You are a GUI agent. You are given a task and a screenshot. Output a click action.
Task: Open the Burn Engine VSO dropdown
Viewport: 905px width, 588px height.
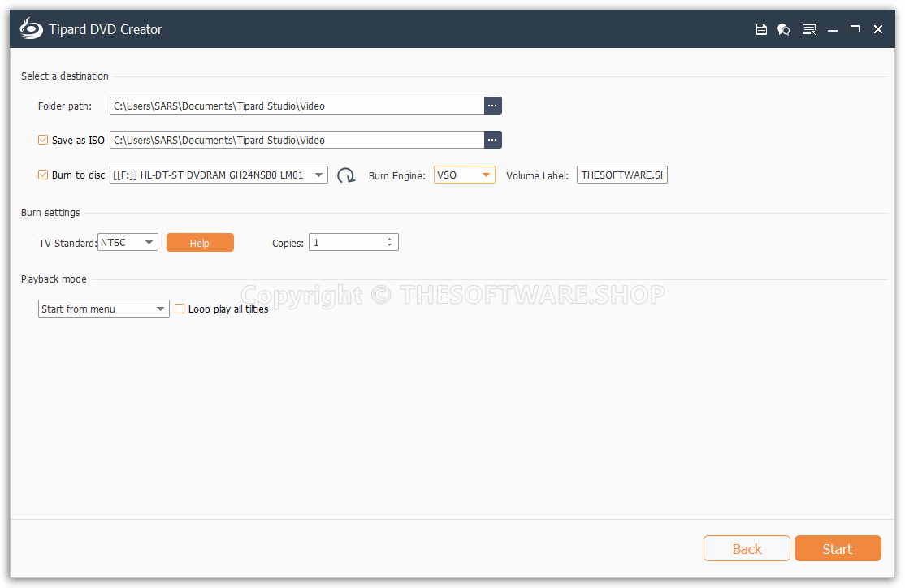tap(464, 175)
